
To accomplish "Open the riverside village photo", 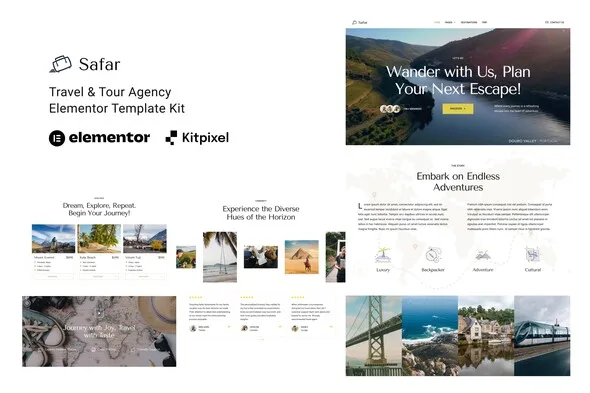I will point(486,336).
